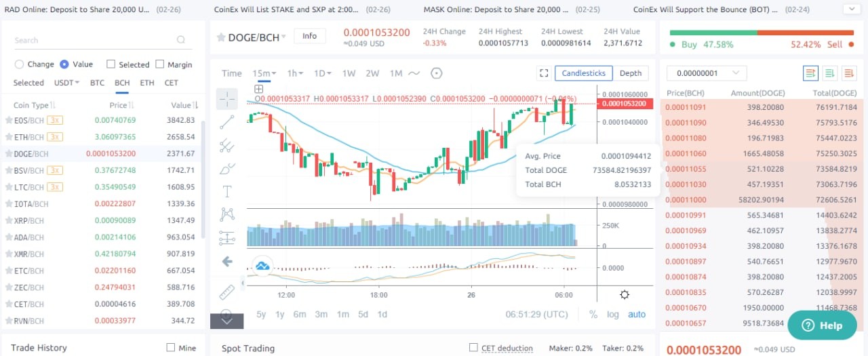Open the USDT market dropdown
Image resolution: width=868 pixels, height=356 pixels.
tap(66, 83)
